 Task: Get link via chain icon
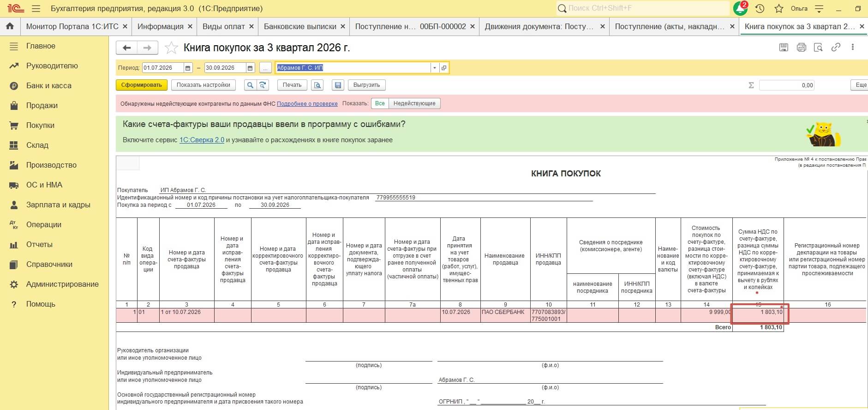[x=836, y=47]
